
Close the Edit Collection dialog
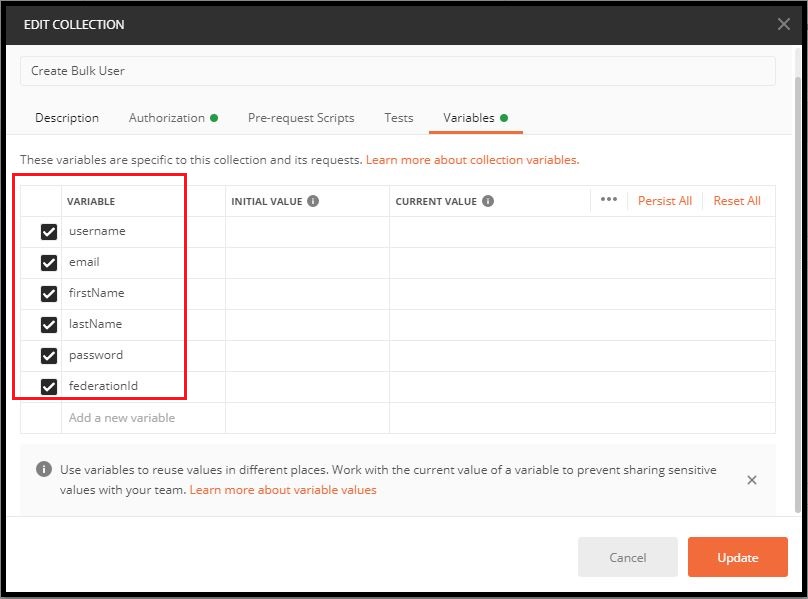(783, 24)
